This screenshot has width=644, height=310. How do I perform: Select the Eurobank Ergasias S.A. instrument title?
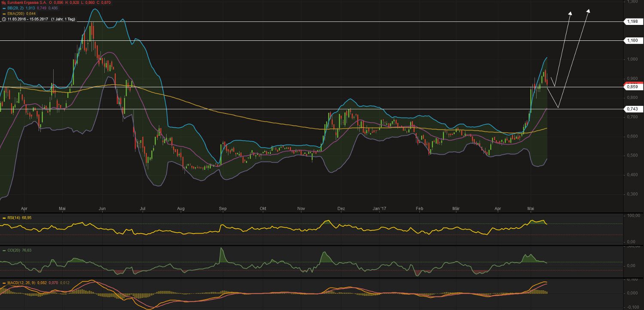(x=27, y=3)
